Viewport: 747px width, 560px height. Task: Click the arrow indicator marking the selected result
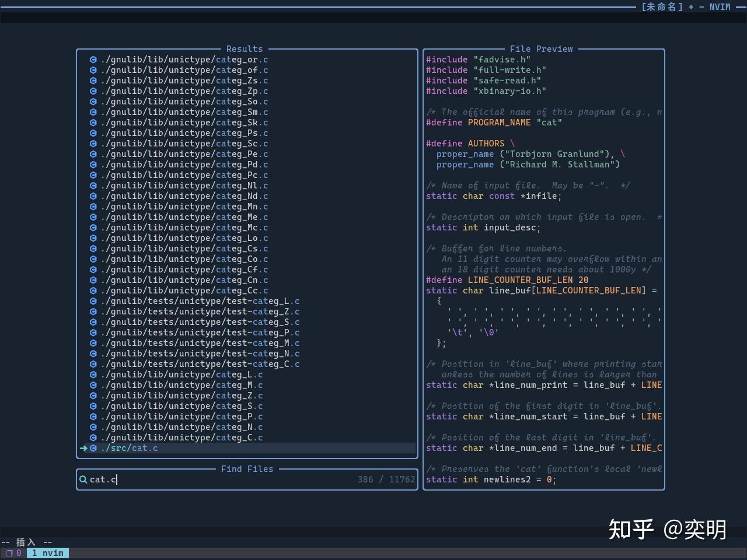click(84, 448)
